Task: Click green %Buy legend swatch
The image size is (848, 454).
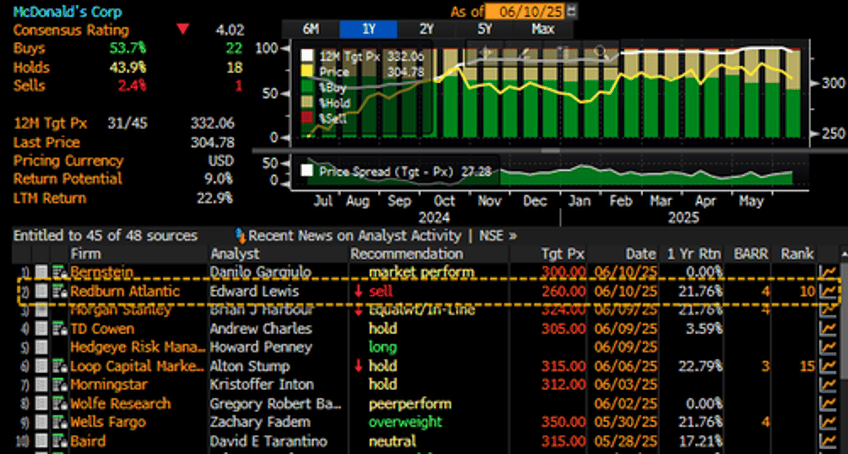Action: [x=308, y=87]
